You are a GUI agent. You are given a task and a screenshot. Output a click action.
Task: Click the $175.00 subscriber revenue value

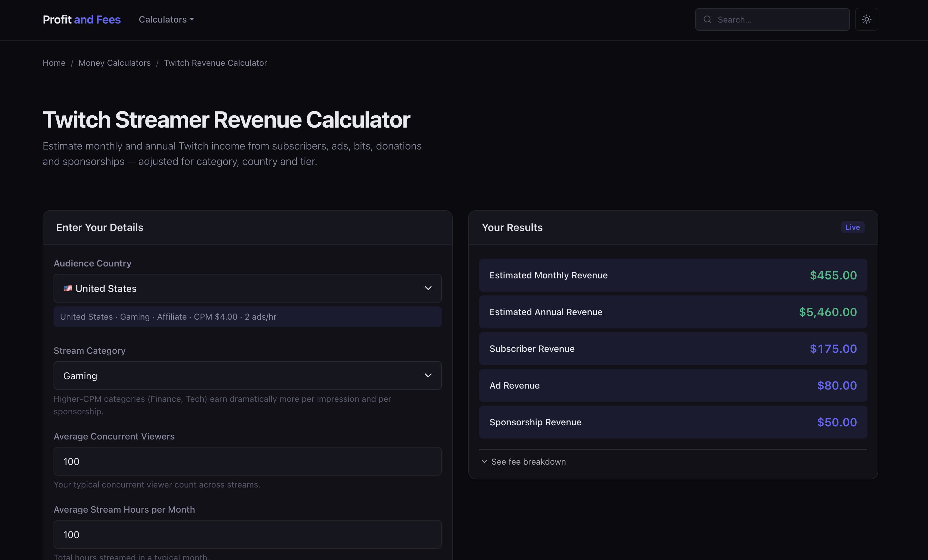tap(833, 349)
